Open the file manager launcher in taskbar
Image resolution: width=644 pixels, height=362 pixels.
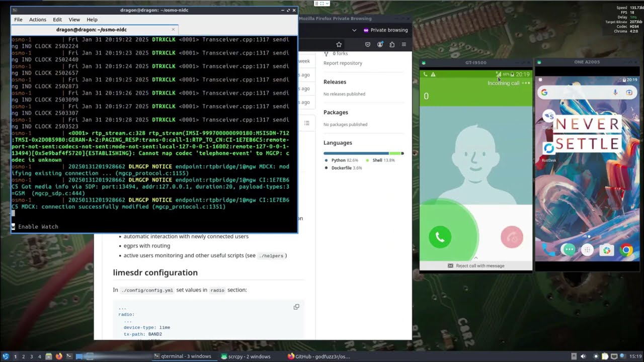[49, 356]
